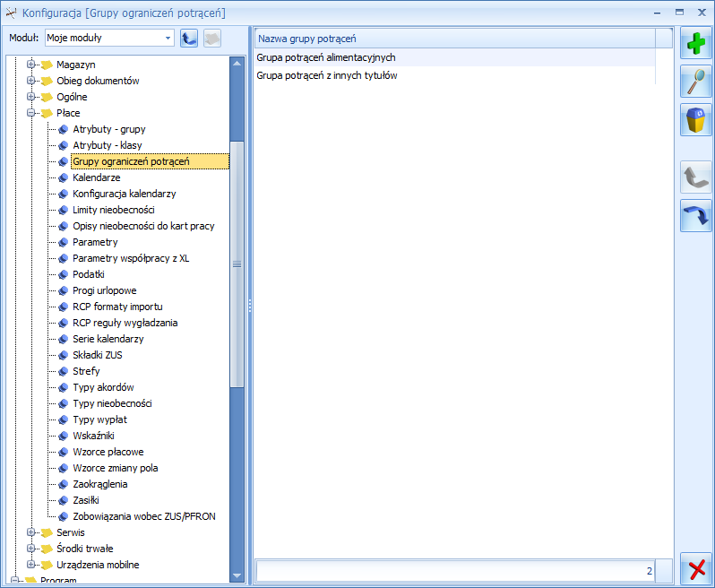Open Wzorce płacowe

[108, 452]
